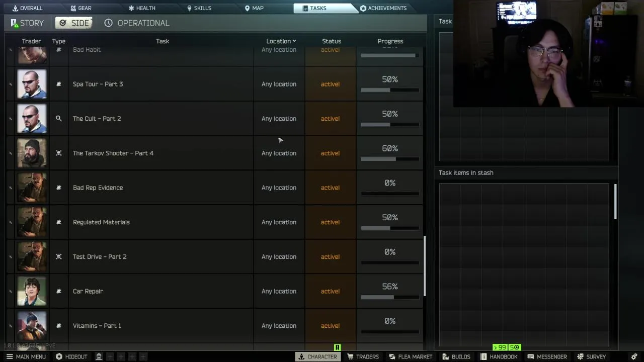This screenshot has height=362, width=644.
Task: Select the task name 'Test Drive – Part 2'
Action: click(x=100, y=256)
